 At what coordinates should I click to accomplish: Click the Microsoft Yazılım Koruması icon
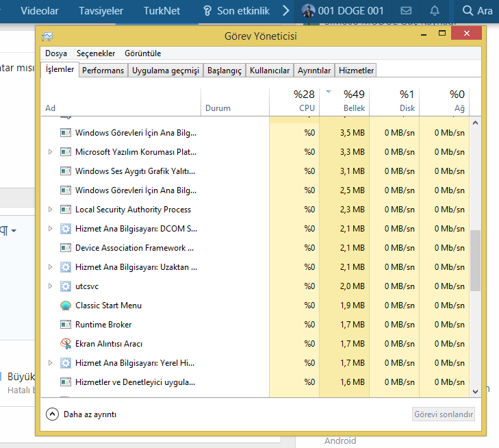66,152
